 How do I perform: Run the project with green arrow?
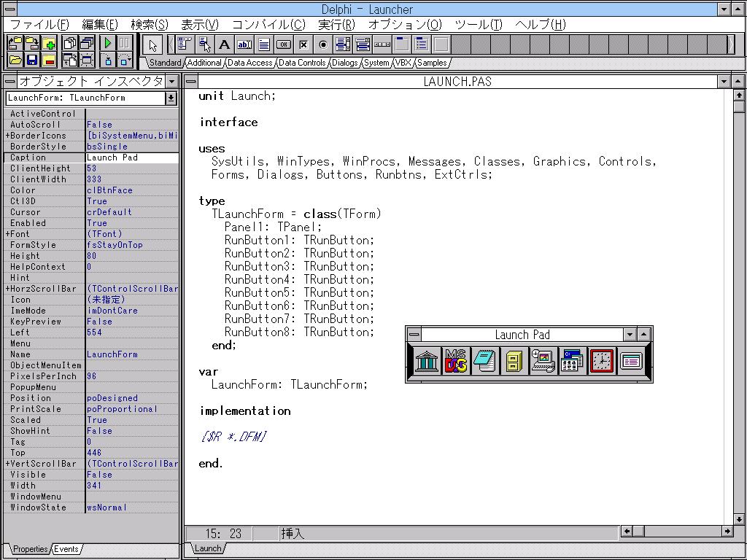click(x=108, y=43)
